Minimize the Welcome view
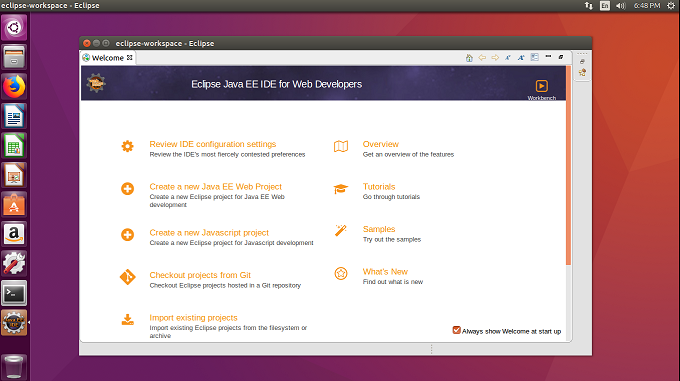 tap(548, 57)
